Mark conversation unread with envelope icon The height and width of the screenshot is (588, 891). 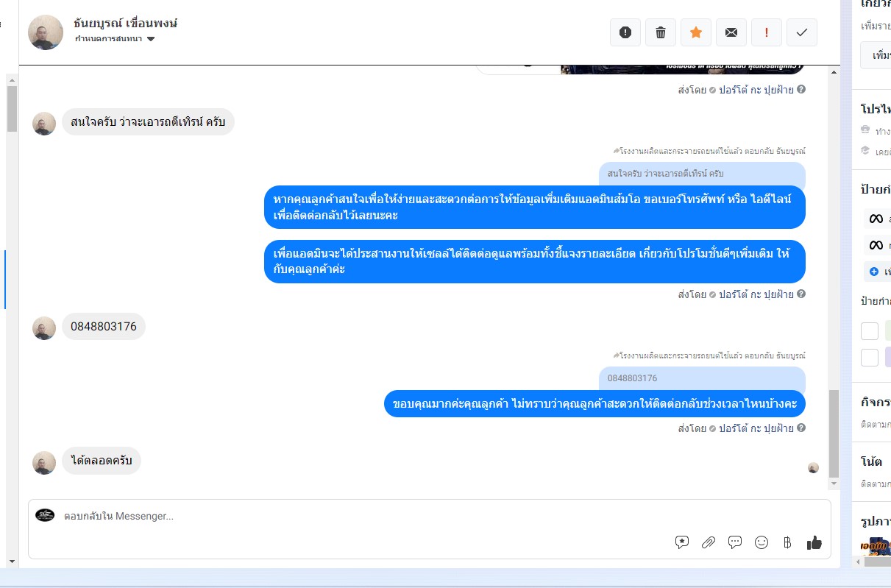pyautogui.click(x=731, y=32)
